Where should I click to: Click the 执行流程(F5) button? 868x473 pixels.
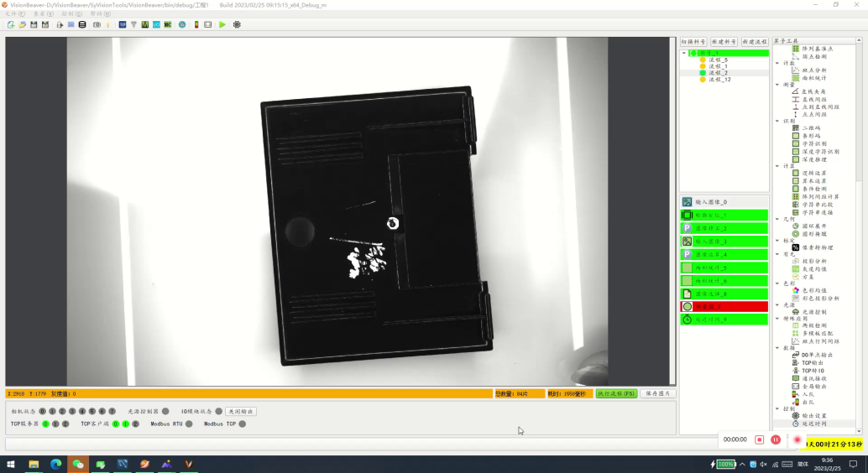(x=616, y=393)
